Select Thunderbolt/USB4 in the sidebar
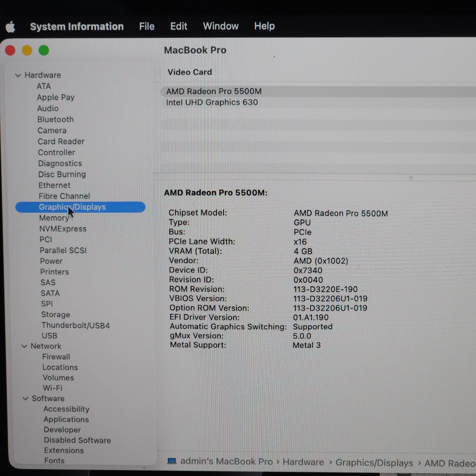The image size is (476, 476). (75, 325)
